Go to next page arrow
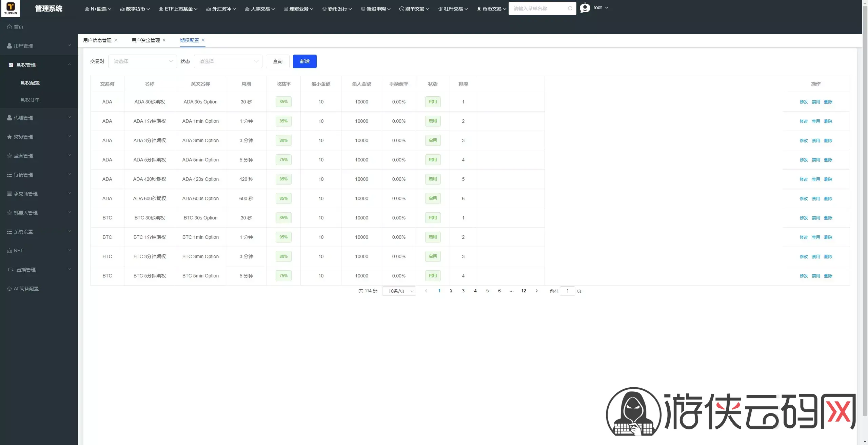 pos(536,291)
